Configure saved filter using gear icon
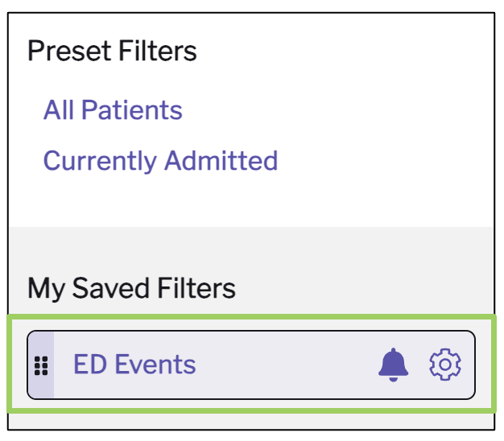The image size is (504, 441). click(445, 365)
